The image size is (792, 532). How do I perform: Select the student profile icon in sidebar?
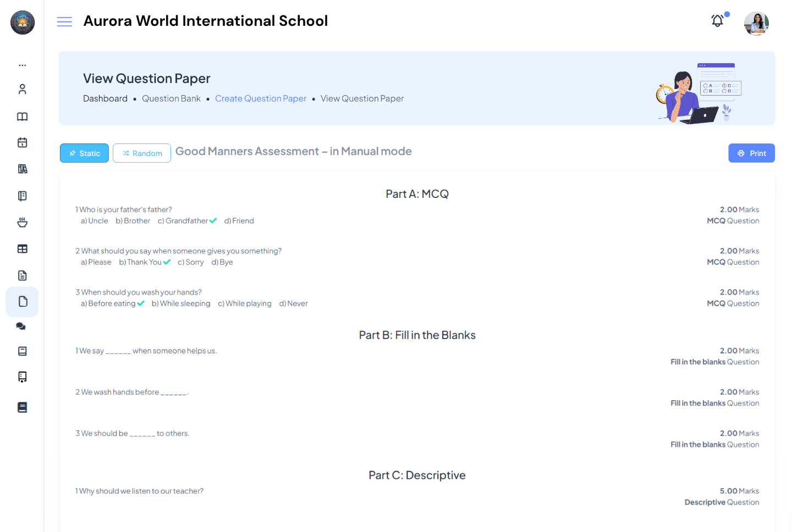tap(22, 88)
